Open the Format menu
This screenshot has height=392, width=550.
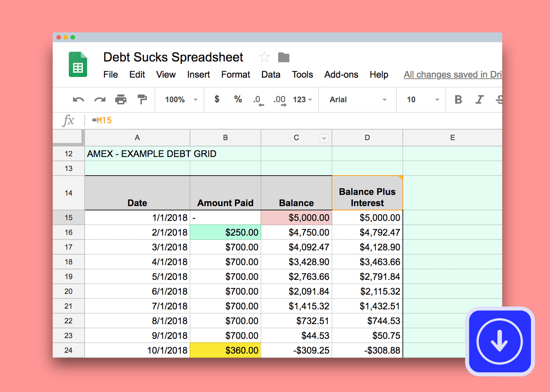tap(235, 74)
